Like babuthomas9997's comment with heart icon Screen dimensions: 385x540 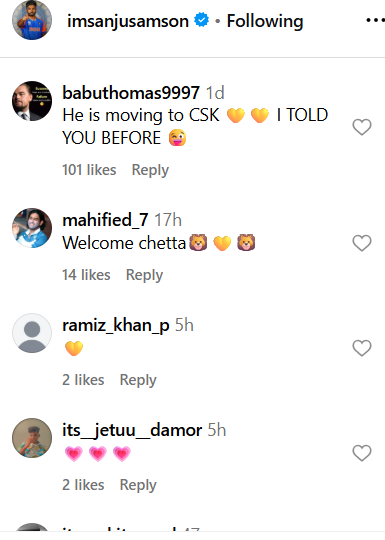(362, 127)
